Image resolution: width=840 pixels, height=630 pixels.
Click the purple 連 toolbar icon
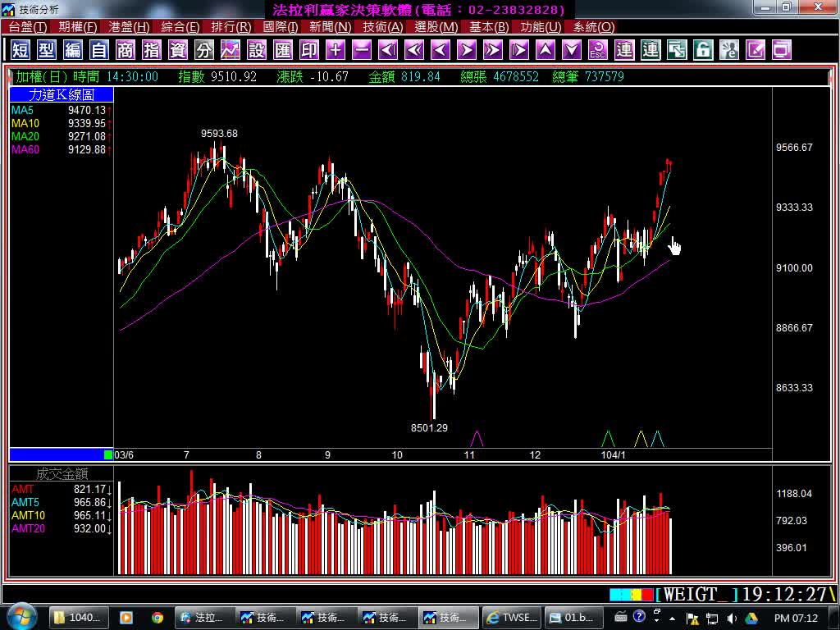pyautogui.click(x=624, y=50)
